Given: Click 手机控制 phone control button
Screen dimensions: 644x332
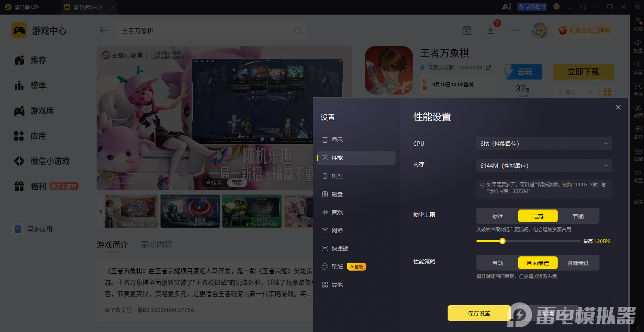Looking at the screenshot, I should 532,7.
